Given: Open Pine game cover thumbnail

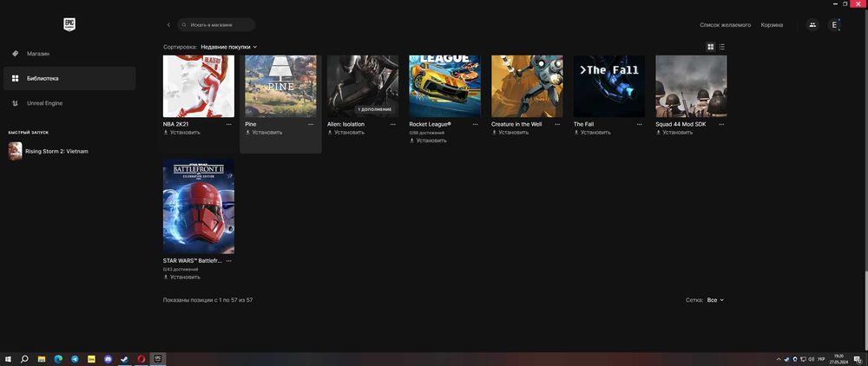Looking at the screenshot, I should [x=280, y=86].
